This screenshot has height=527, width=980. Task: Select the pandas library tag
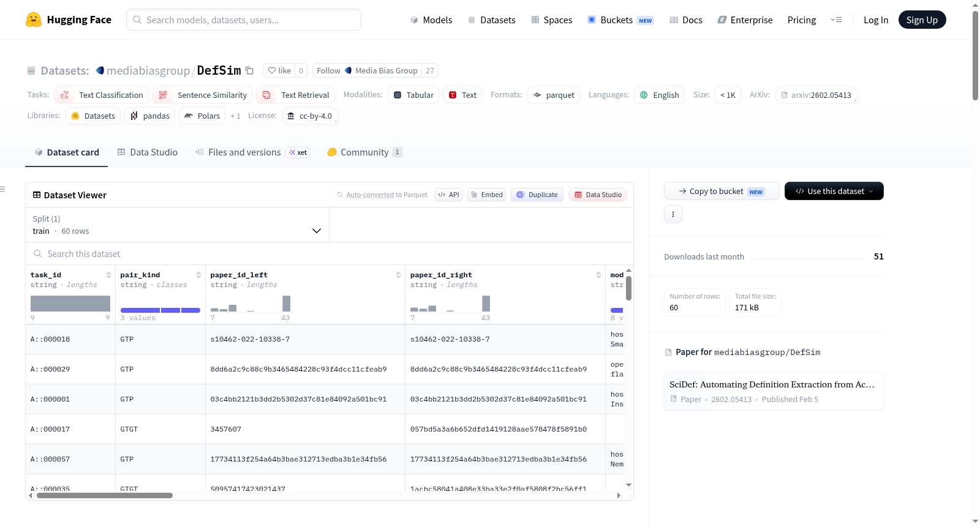click(x=150, y=116)
